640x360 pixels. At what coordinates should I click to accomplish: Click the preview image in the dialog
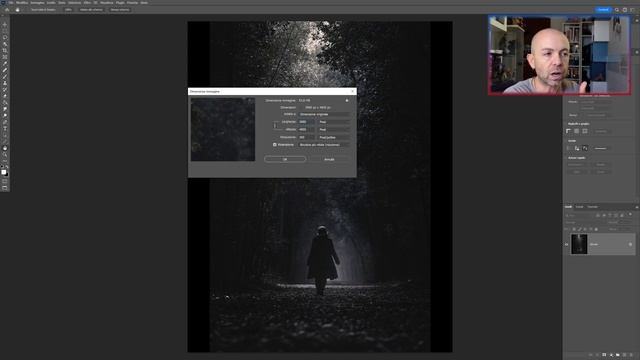pyautogui.click(x=223, y=129)
